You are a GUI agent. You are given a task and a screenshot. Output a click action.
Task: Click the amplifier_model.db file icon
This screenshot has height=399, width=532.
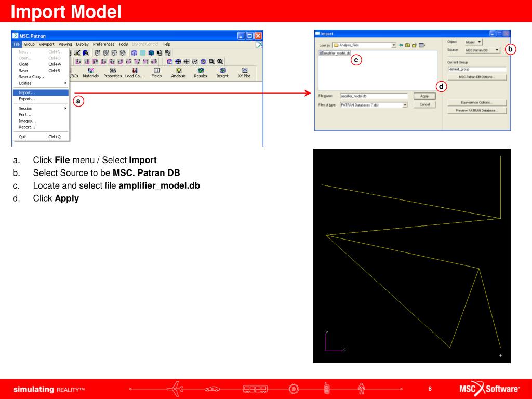[x=321, y=54]
